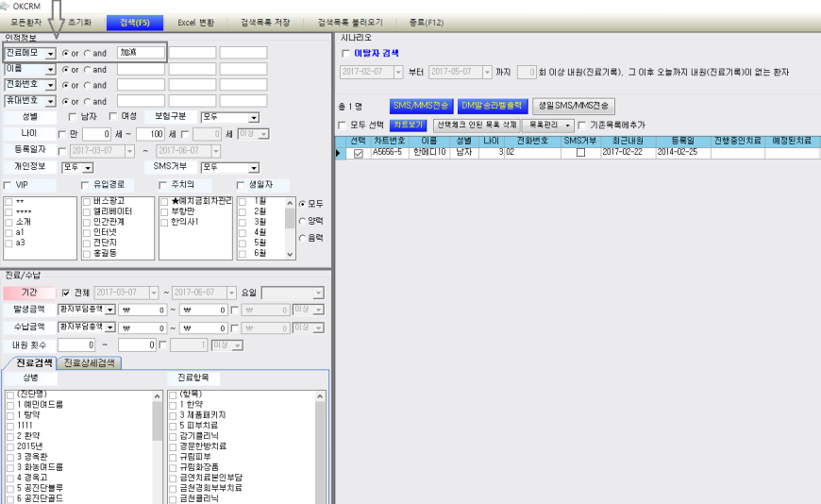Click 선택체크 안된 목록 삭제 button
Screen dimensions: 821x504
[477, 126]
